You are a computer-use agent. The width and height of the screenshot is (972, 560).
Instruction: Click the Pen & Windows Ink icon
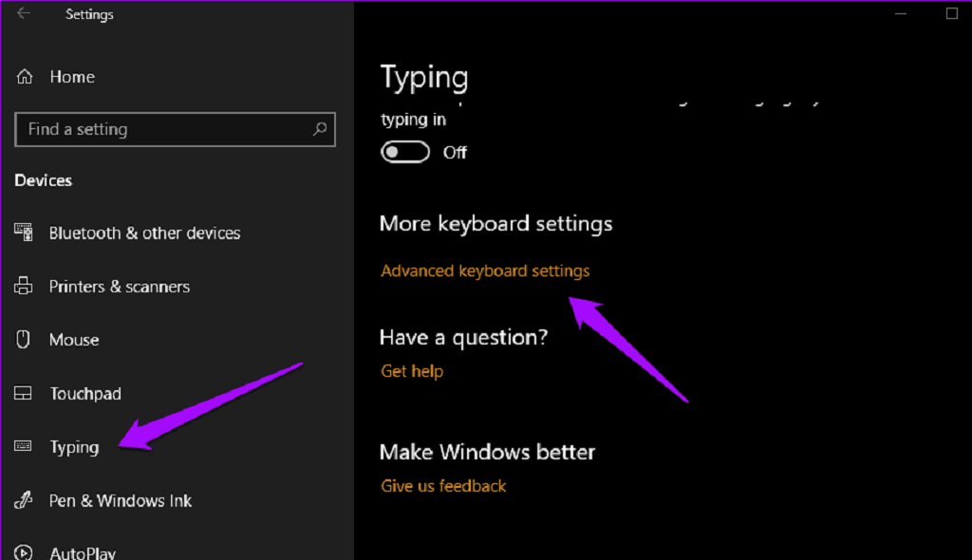click(x=24, y=500)
